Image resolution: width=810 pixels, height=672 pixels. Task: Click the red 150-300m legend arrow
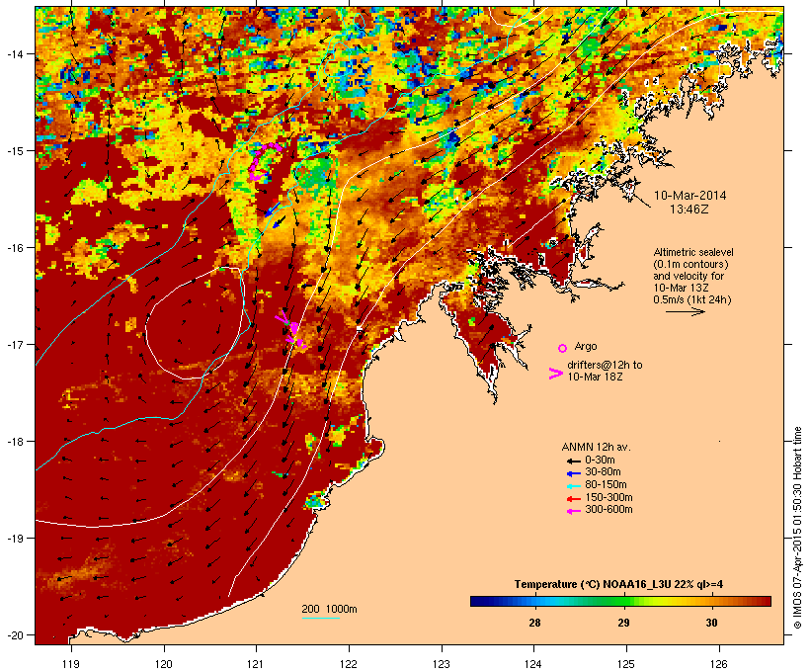pos(573,498)
